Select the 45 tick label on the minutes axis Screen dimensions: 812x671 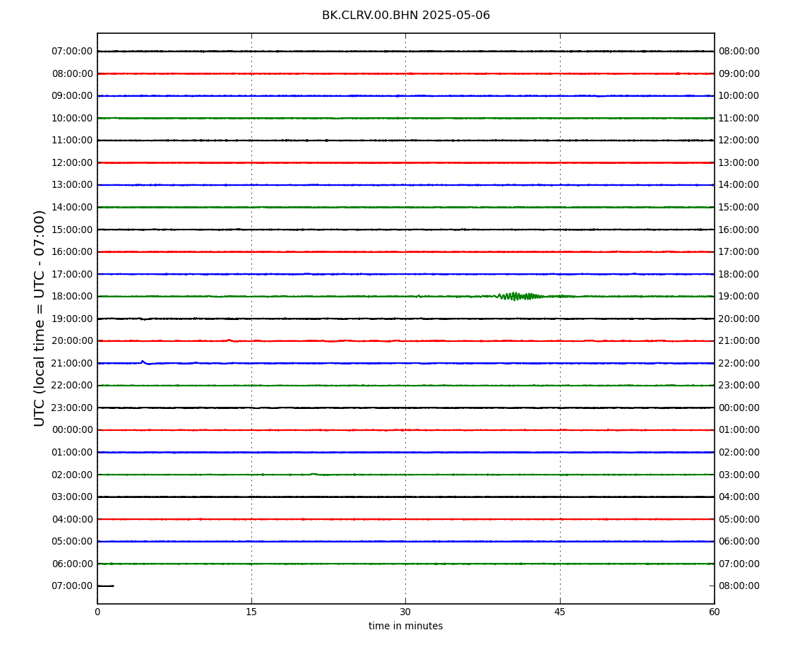(x=560, y=612)
